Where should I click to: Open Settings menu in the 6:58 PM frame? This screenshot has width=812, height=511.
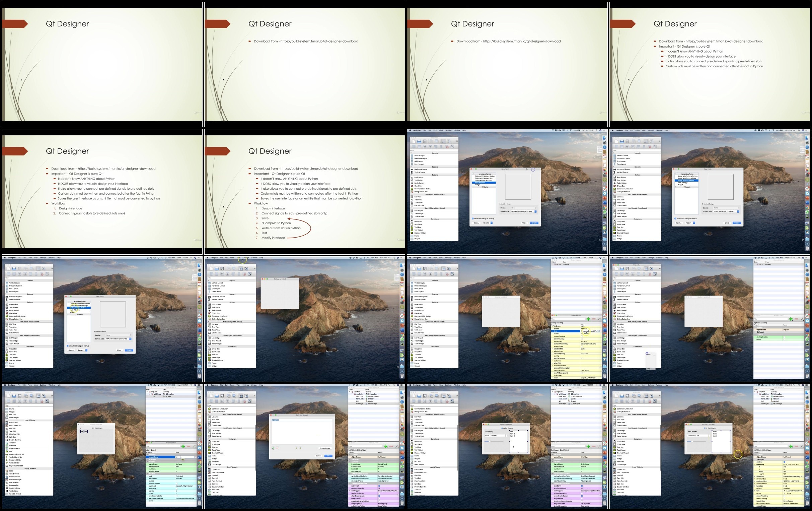pyautogui.click(x=448, y=130)
